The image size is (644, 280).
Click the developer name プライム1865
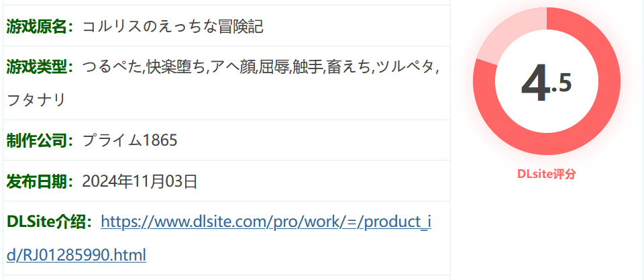(x=129, y=140)
